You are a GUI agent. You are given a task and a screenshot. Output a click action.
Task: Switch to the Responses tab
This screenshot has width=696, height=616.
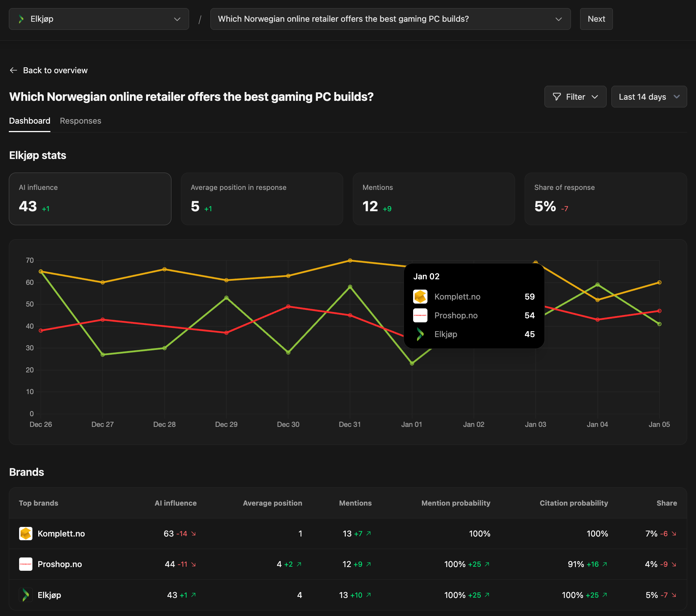point(80,121)
